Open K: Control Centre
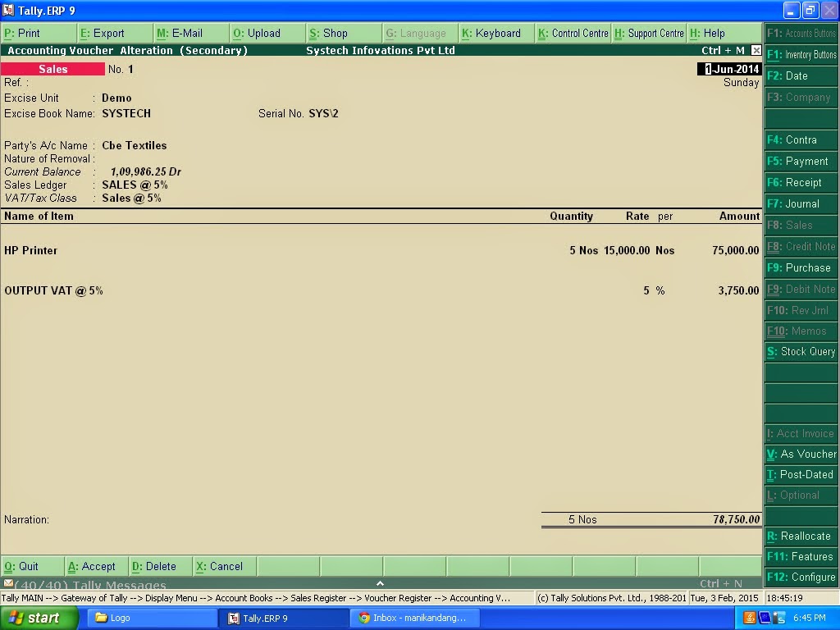 tap(573, 33)
